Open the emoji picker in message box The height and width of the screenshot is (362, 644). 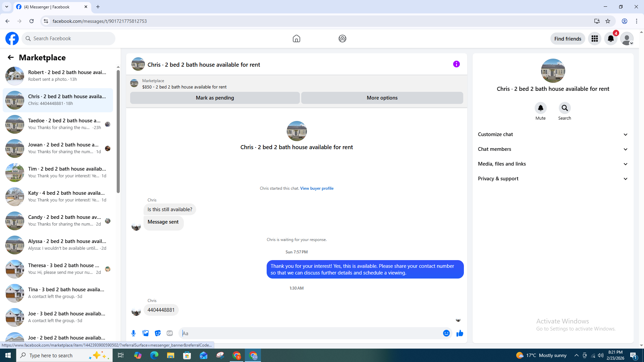pyautogui.click(x=446, y=333)
